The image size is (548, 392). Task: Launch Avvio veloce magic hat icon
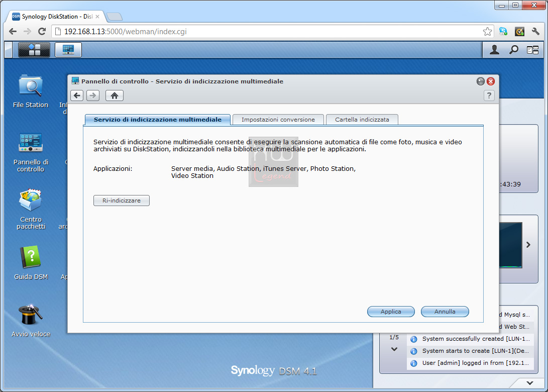pyautogui.click(x=31, y=321)
